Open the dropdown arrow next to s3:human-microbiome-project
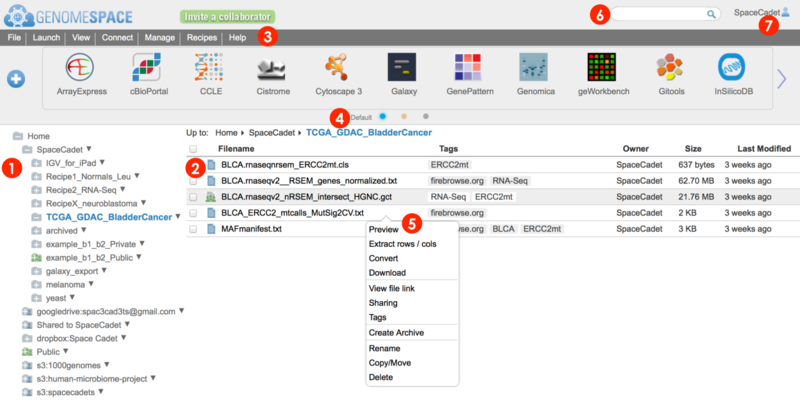Viewport: 800px width, 400px height. coord(153,379)
